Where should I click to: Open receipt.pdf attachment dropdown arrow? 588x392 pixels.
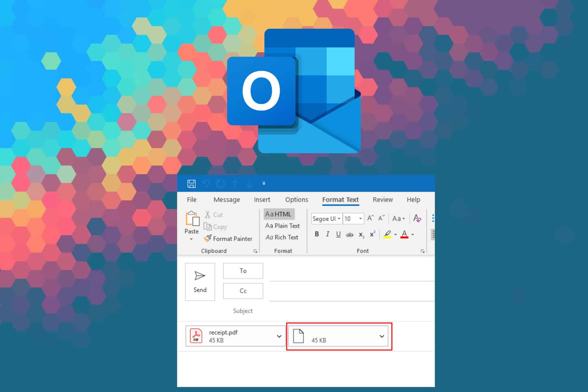pyautogui.click(x=279, y=336)
